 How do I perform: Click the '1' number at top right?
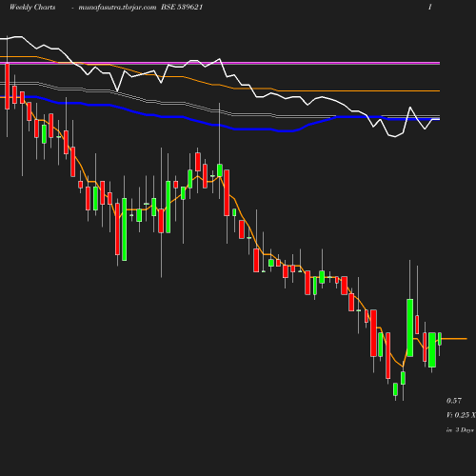pyautogui.click(x=430, y=8)
